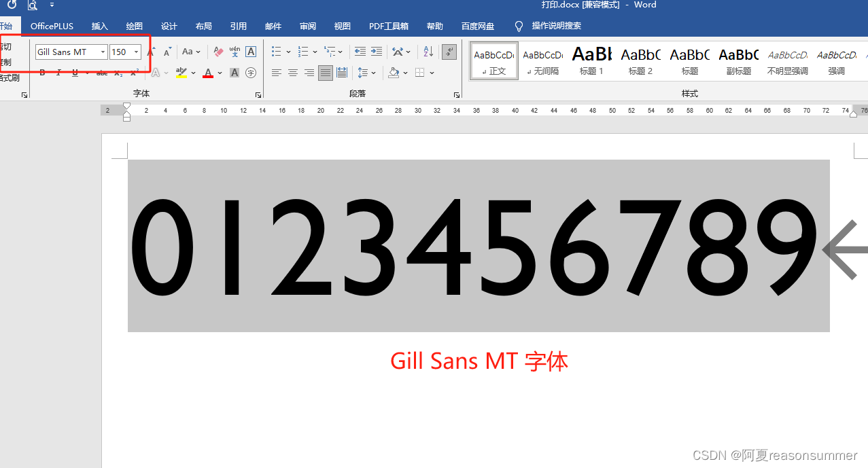Apply borders with the borders icon
The height and width of the screenshot is (468, 868).
pos(420,73)
